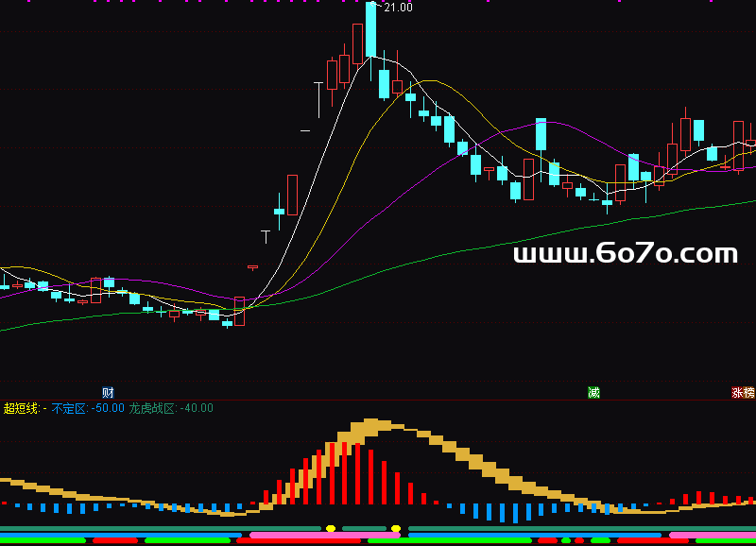Click the white gap-up candle after breakout

click(266, 231)
